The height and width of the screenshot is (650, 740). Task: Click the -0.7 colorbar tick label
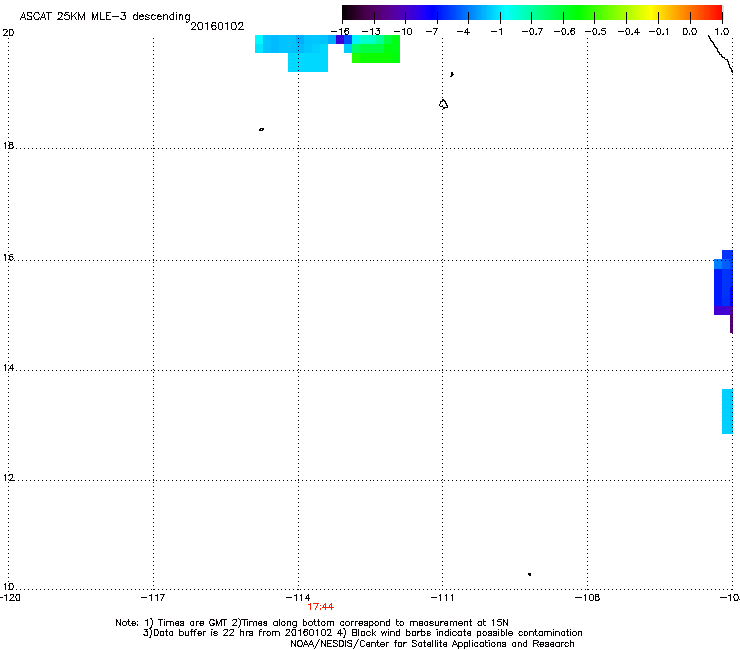(532, 32)
